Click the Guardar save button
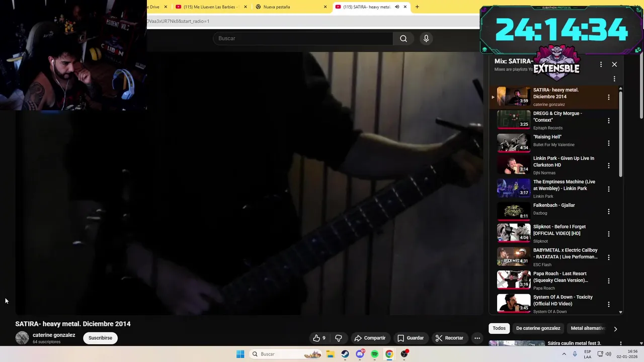This screenshot has height=362, width=644. (x=411, y=338)
